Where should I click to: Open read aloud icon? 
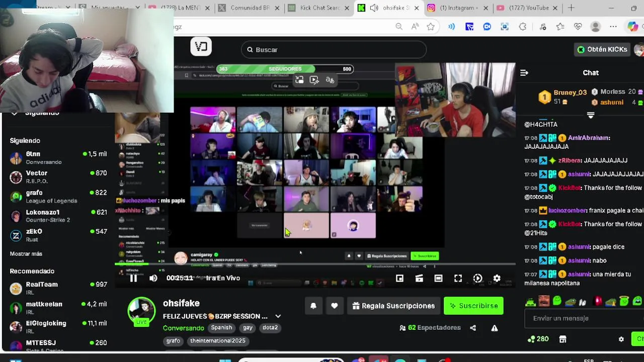pyautogui.click(x=415, y=27)
